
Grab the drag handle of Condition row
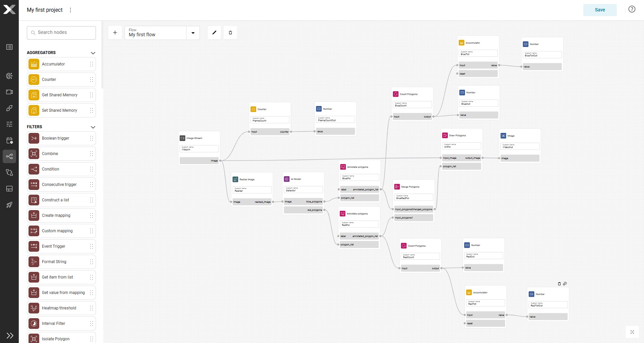(x=92, y=169)
